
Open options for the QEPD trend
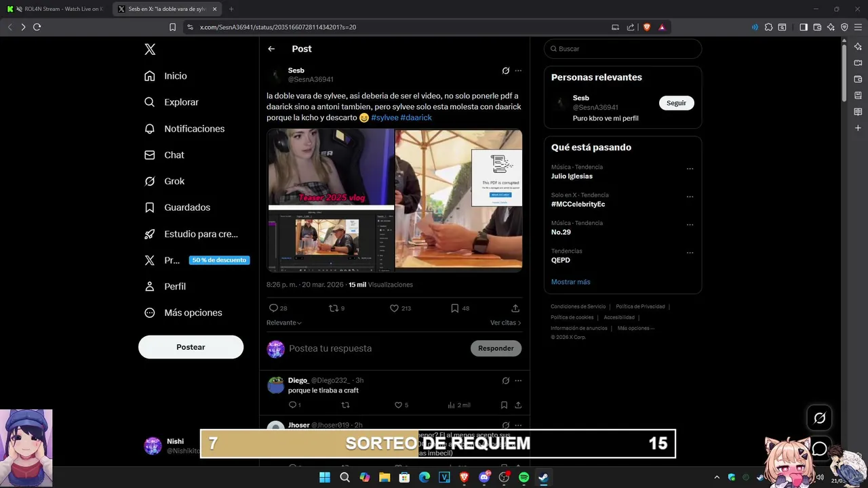(690, 253)
